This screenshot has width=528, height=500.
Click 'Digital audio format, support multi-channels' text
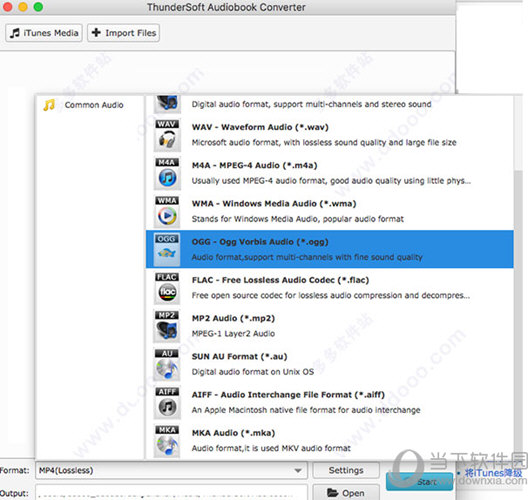point(311,104)
